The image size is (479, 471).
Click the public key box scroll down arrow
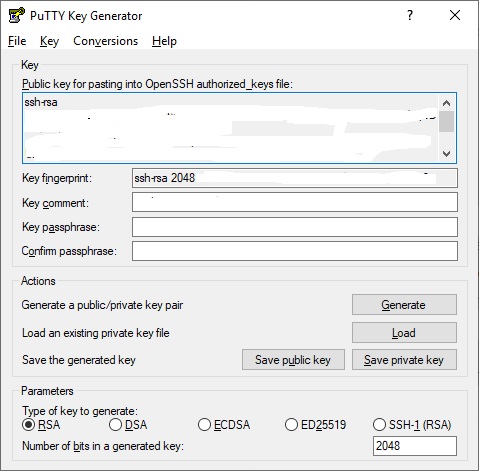(x=446, y=154)
